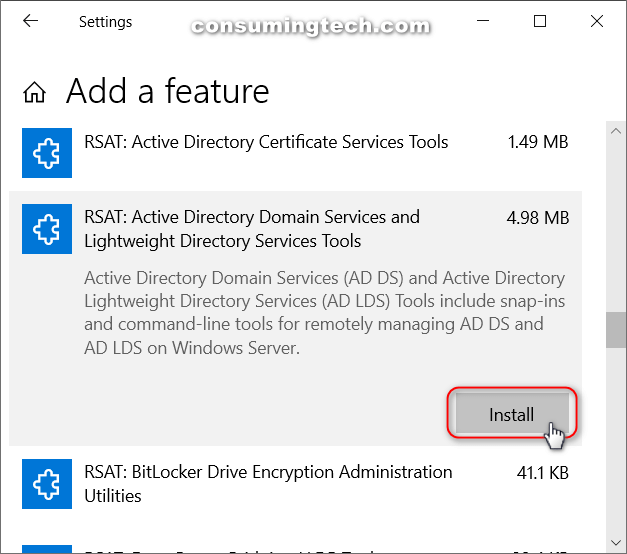Close the Settings window
This screenshot has width=627, height=554.
(597, 21)
